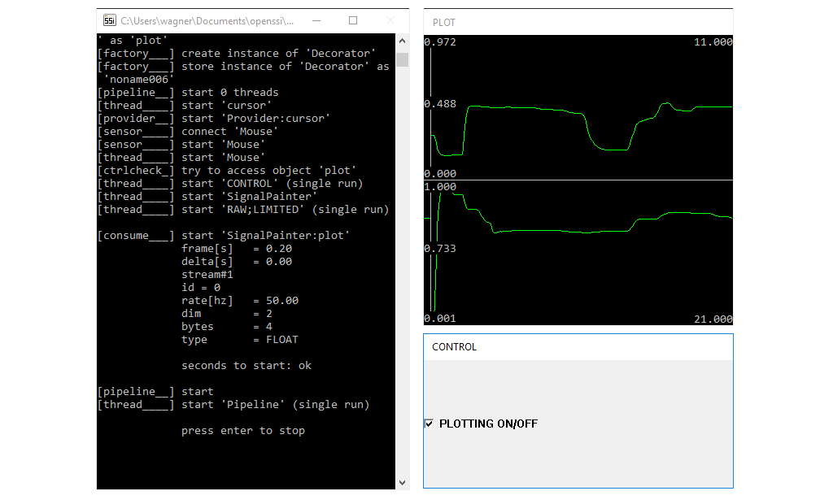Click the 21.000 label on the bottom plot
833x504 pixels.
[x=713, y=319]
